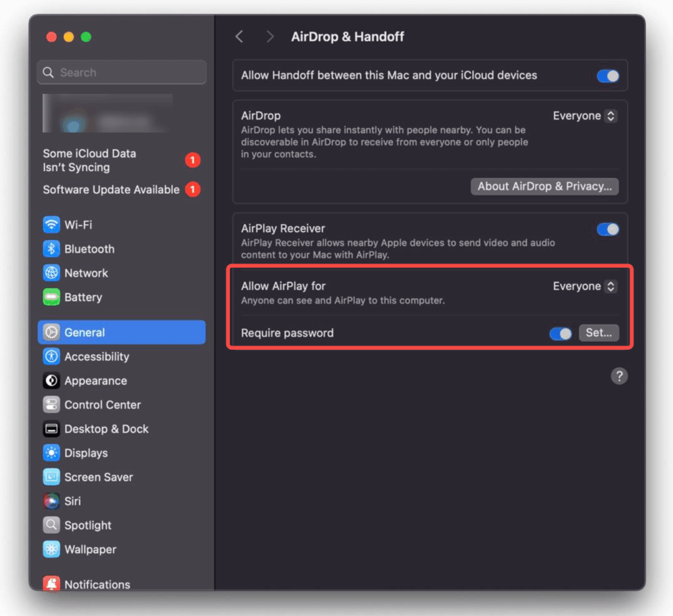Toggle Handoff between Mac and iCloud devices
Screen dimensions: 673x616
click(607, 76)
